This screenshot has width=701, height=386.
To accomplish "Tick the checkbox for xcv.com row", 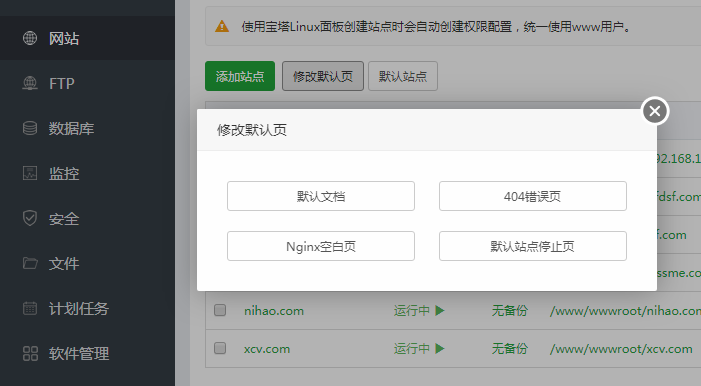I will 220,348.
